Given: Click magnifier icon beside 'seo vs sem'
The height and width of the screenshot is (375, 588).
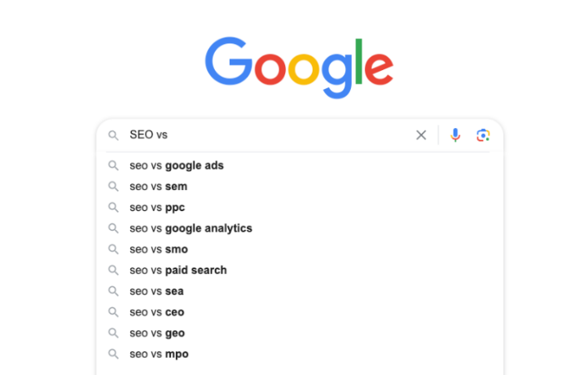Looking at the screenshot, I should [114, 187].
